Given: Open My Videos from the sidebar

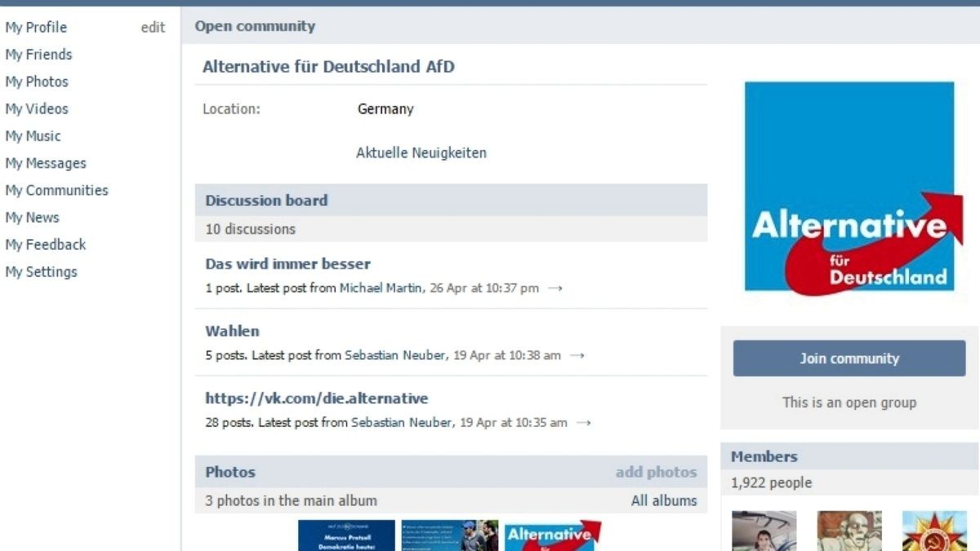Looking at the screenshot, I should pos(37,109).
